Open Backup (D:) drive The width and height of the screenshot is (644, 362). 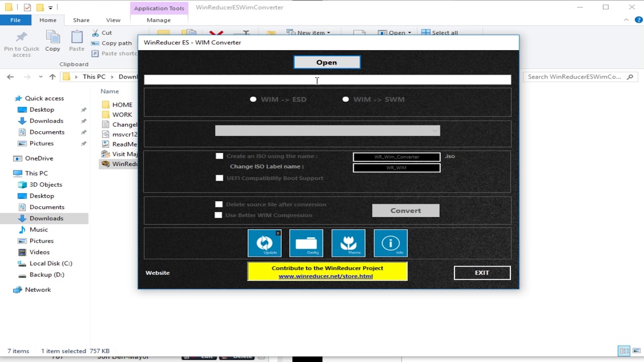click(x=47, y=275)
